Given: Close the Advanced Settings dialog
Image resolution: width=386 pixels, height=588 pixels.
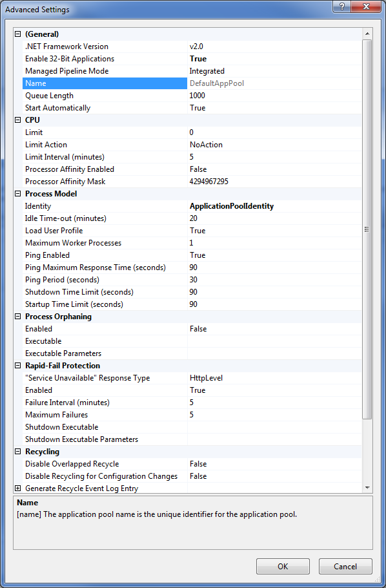Looking at the screenshot, I should tap(366, 7).
